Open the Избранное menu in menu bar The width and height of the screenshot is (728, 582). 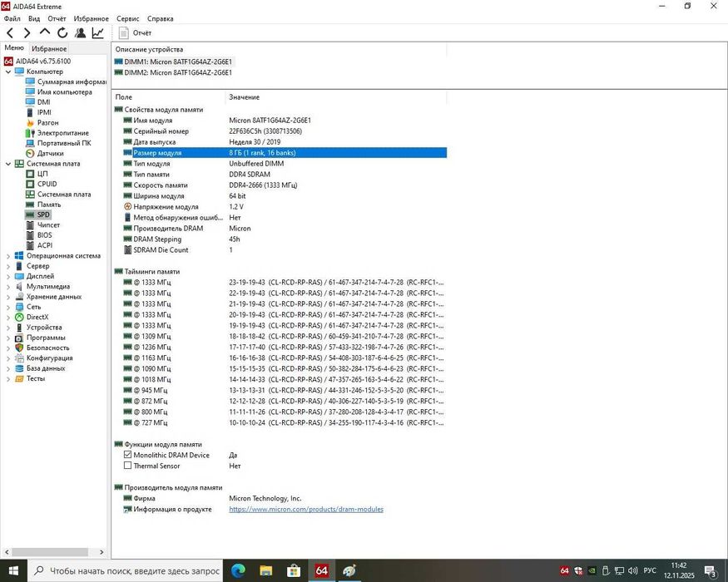(91, 18)
